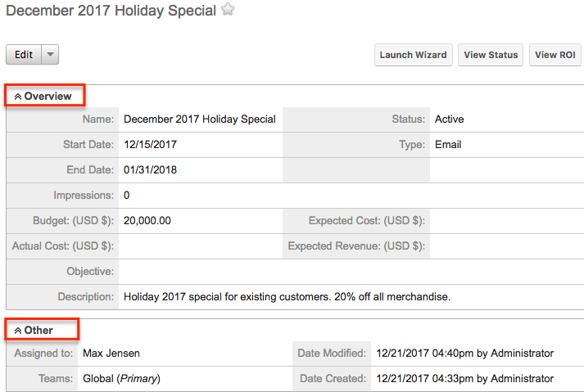
Task: Launch the campaign wizard
Action: 413,55
